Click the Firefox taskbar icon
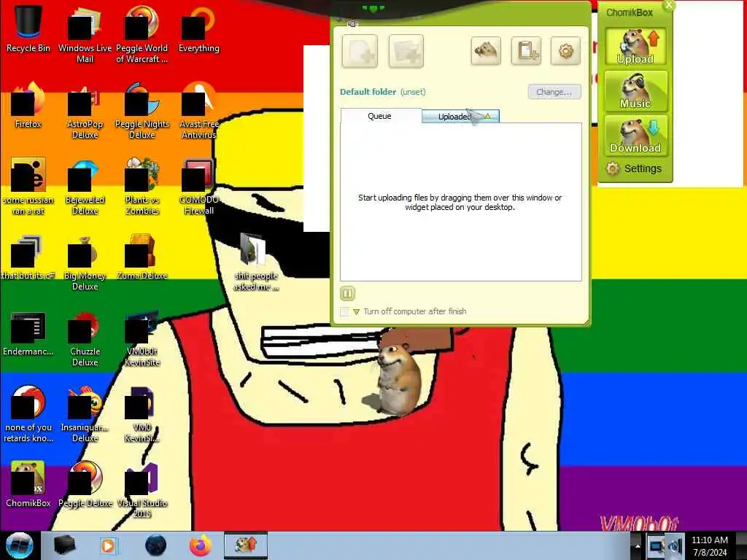 pos(201,545)
